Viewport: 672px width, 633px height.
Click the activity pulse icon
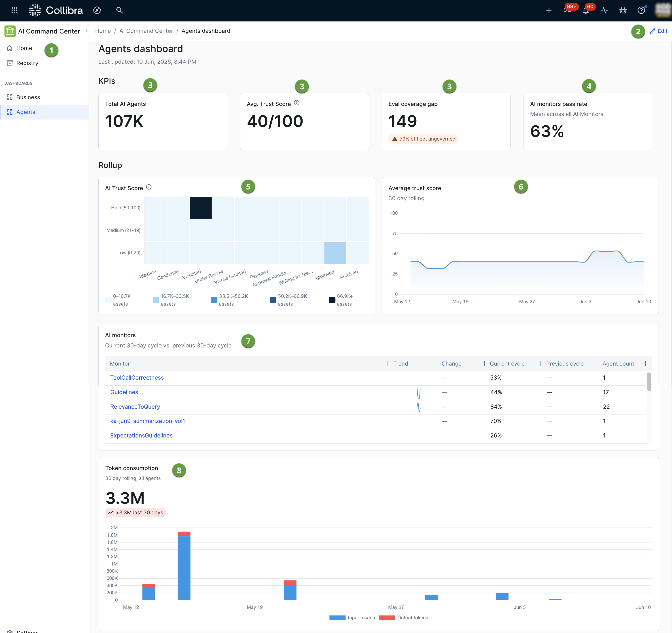[604, 11]
